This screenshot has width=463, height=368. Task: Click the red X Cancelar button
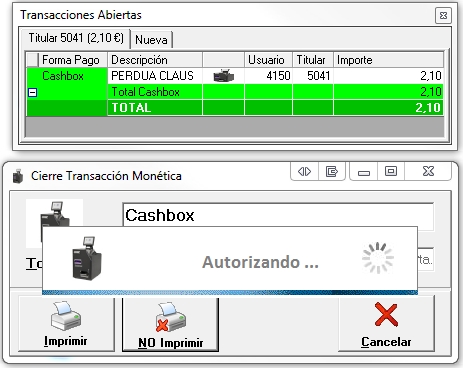pyautogui.click(x=386, y=324)
